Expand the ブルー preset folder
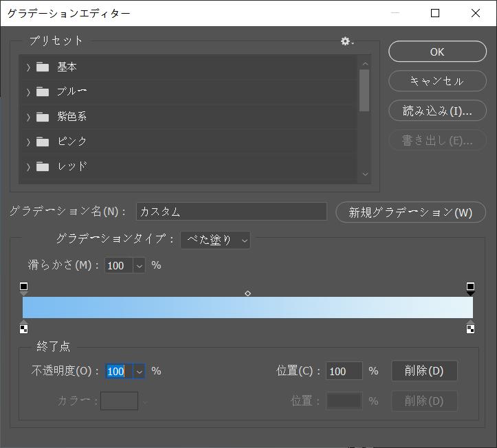This screenshot has width=497, height=448. tap(28, 92)
